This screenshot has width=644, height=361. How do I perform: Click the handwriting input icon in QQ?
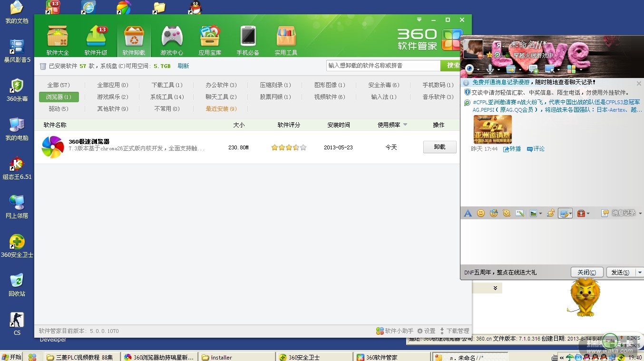(520, 213)
